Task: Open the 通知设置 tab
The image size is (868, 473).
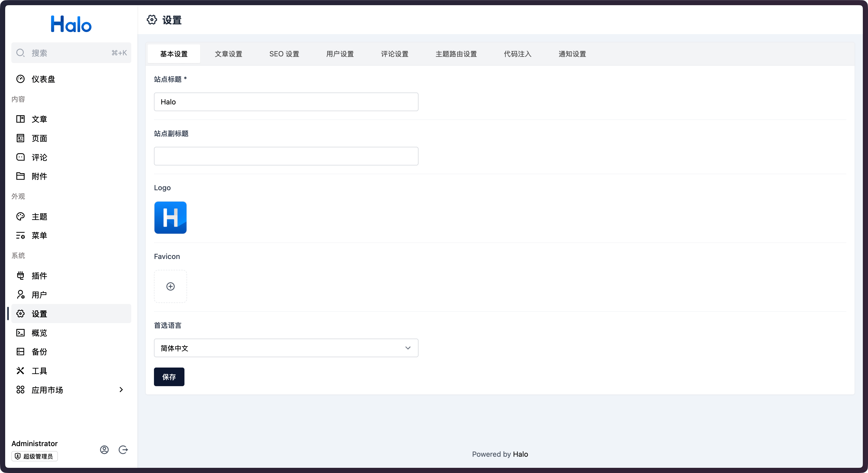Action: [572, 54]
